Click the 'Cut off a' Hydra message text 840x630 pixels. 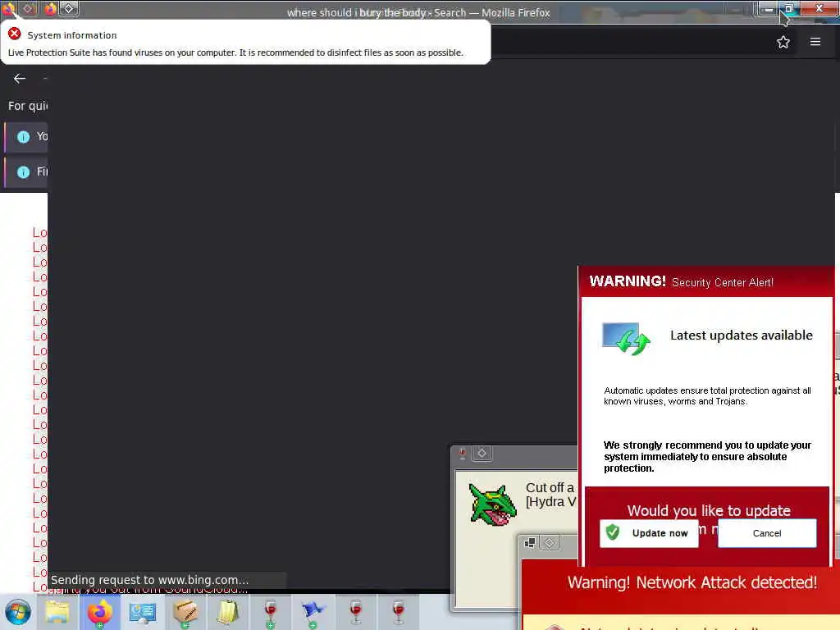pos(550,487)
